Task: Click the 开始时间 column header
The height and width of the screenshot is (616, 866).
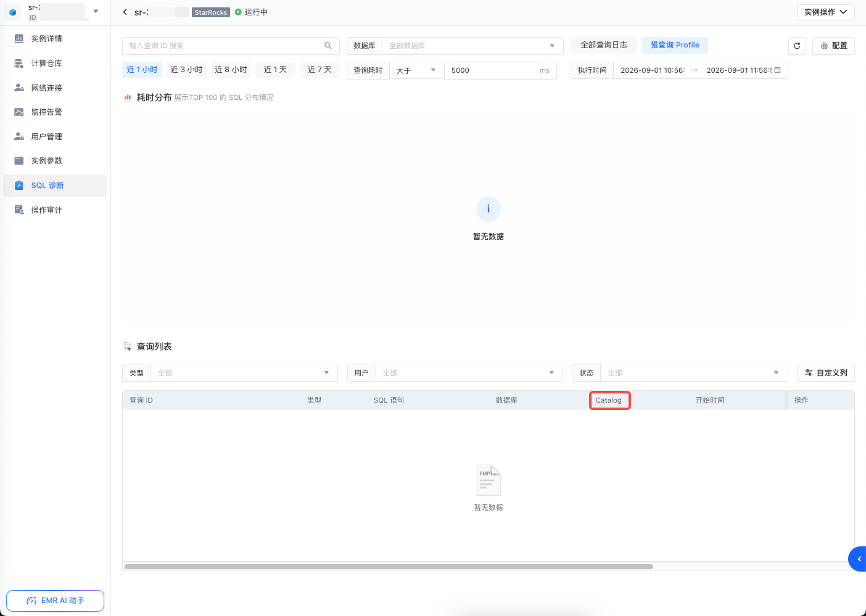Action: (710, 400)
